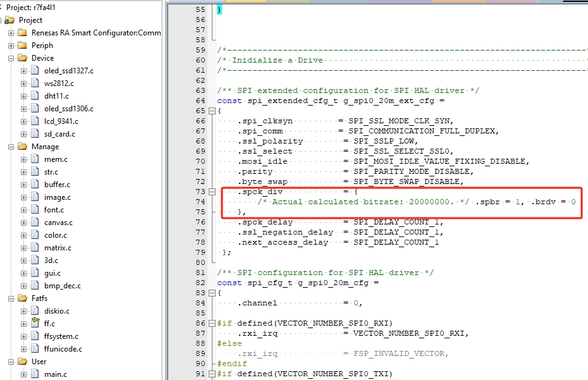This screenshot has height=380, width=588.
Task: Expand the str.c file node
Action: coord(23,172)
